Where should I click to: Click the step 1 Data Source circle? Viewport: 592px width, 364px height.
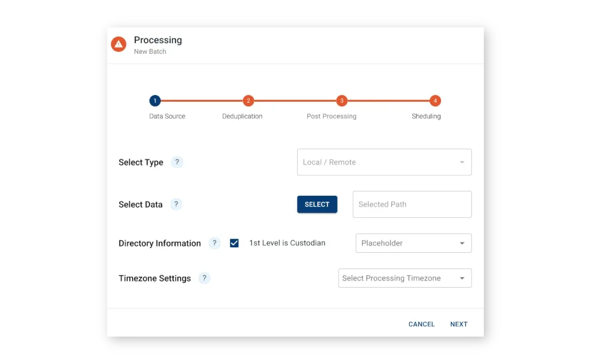point(155,101)
